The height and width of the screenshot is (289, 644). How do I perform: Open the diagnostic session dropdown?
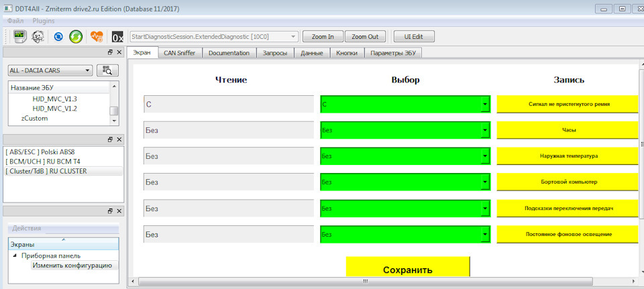coord(293,36)
